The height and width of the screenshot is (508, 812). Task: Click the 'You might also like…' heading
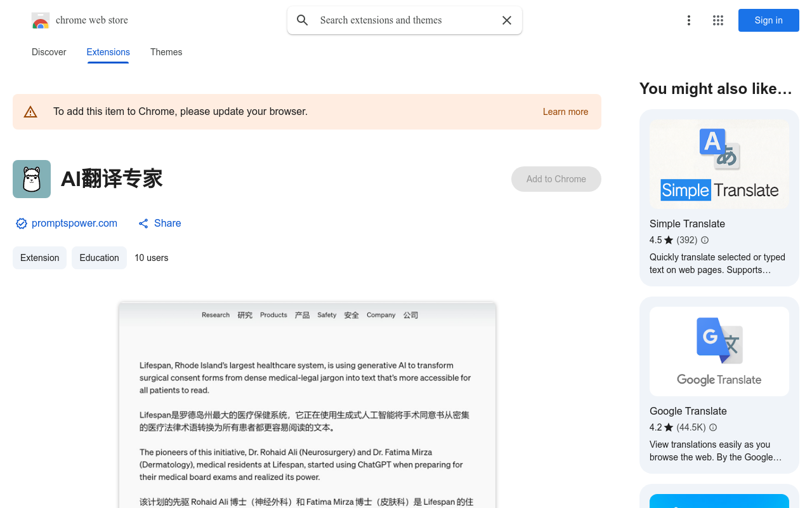(x=716, y=89)
